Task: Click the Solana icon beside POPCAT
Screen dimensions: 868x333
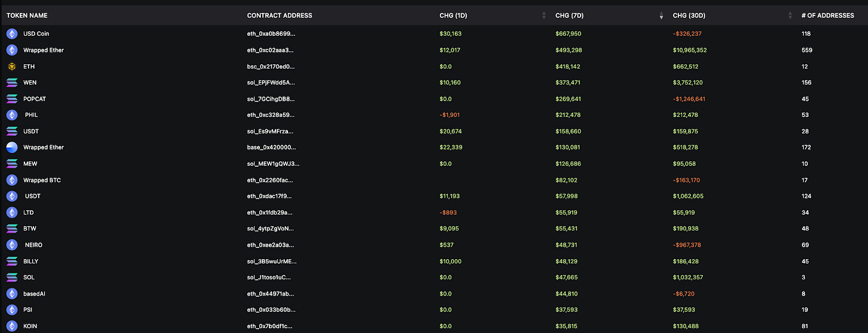Action: pyautogui.click(x=11, y=99)
